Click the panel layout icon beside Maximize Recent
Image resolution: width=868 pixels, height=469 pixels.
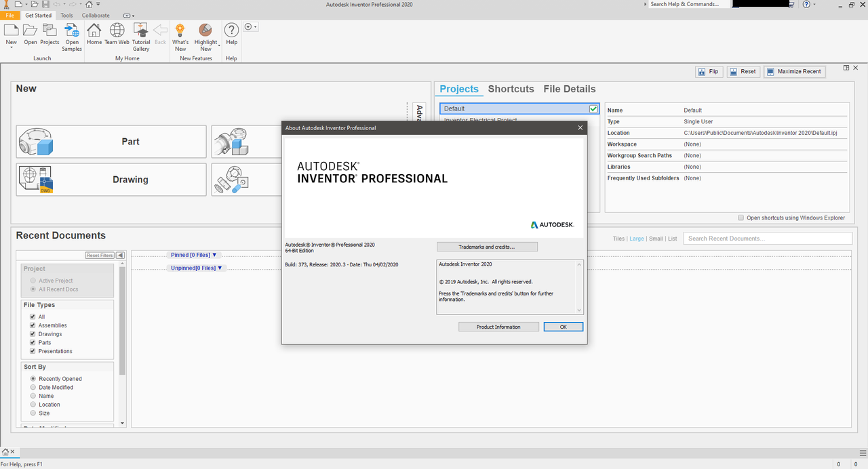point(846,68)
